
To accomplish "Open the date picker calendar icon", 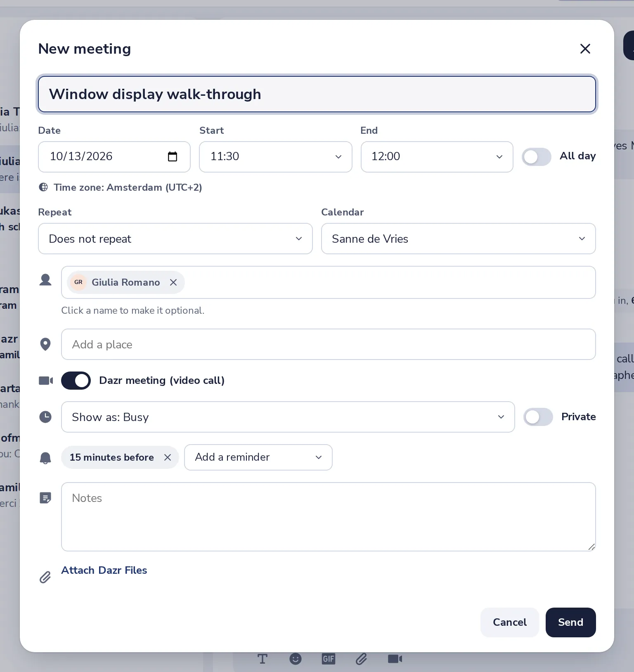I will click(x=173, y=156).
